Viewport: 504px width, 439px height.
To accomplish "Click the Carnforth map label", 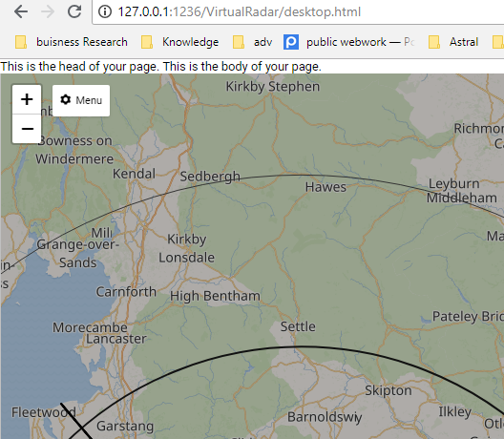I will tap(126, 292).
